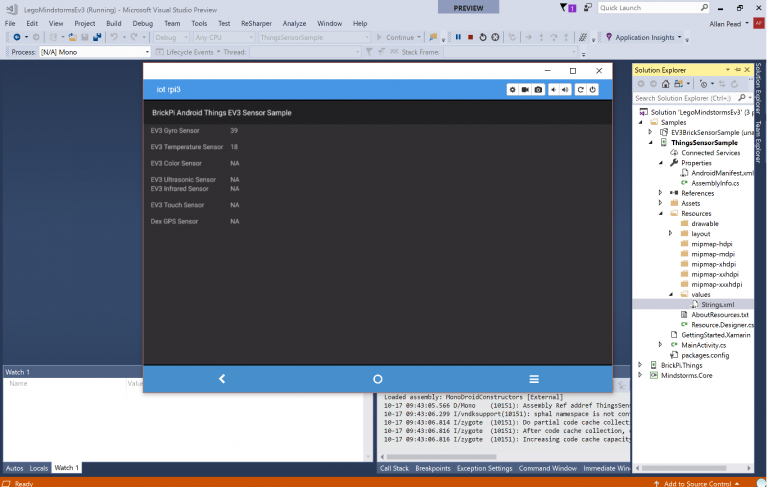Image resolution: width=768 pixels, height=487 pixels.
Task: Stop debugging with the red square
Action: point(470,37)
